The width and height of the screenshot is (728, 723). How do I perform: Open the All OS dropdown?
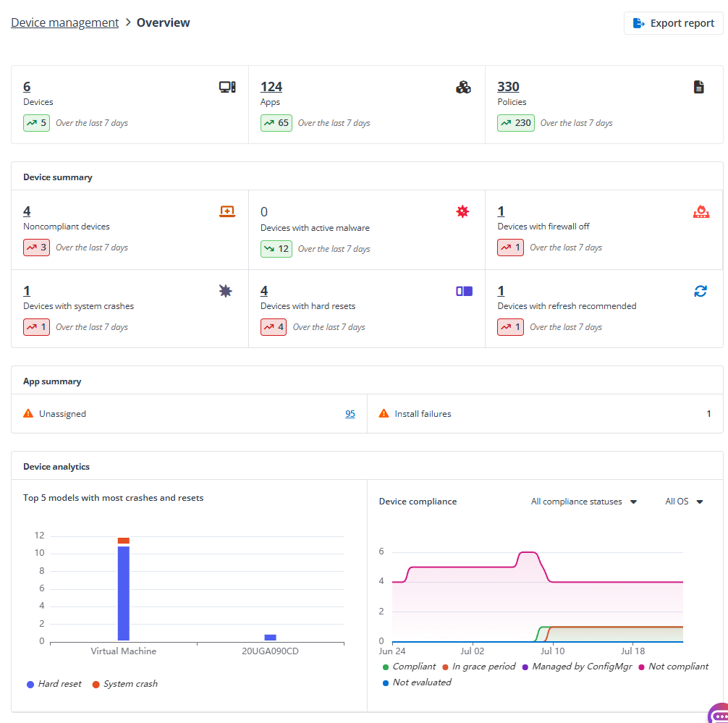[682, 501]
